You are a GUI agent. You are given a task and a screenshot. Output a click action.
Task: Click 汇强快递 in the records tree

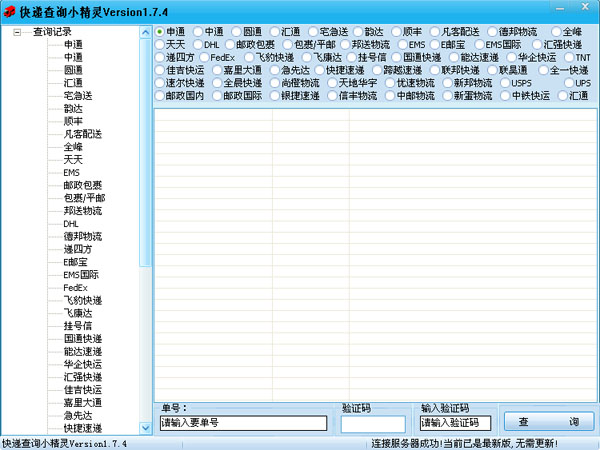pos(83,377)
